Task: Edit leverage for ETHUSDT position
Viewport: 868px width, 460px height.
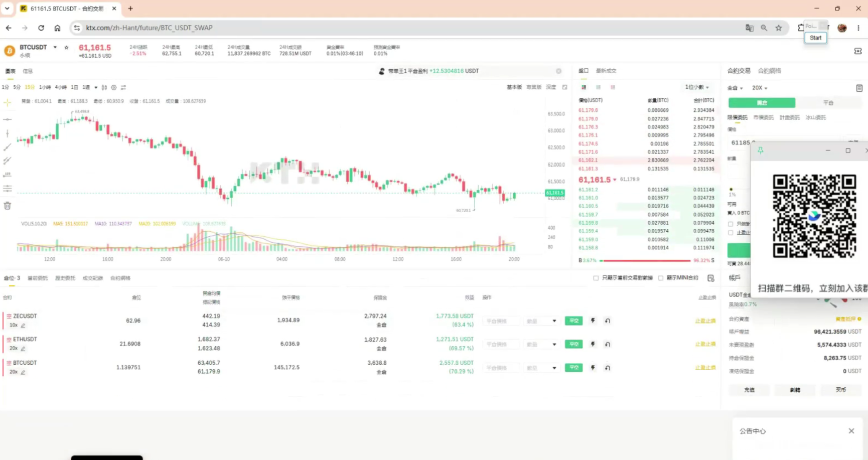Action: tap(23, 349)
